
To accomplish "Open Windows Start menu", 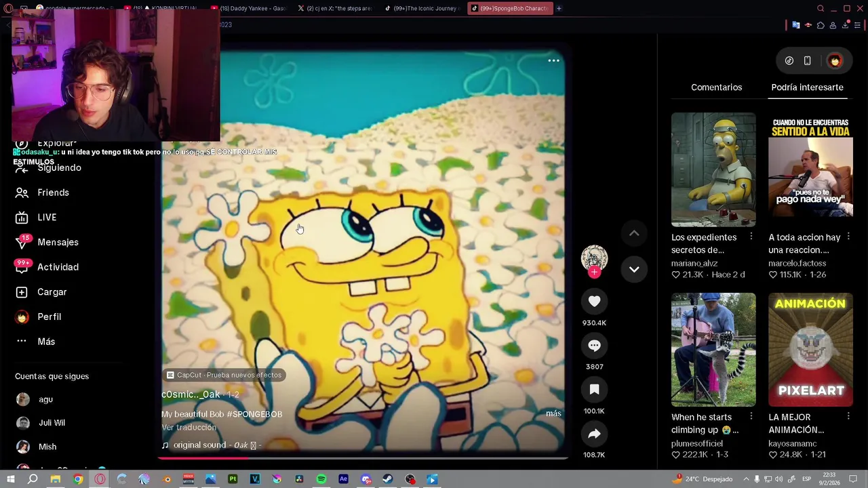I will (10, 479).
